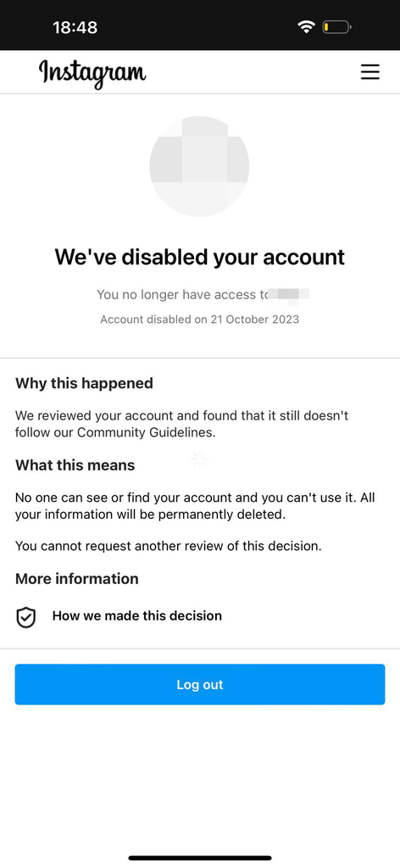The width and height of the screenshot is (400, 868).
Task: Tap the Account disabled on 21 October 2023 text
Action: [x=200, y=320]
